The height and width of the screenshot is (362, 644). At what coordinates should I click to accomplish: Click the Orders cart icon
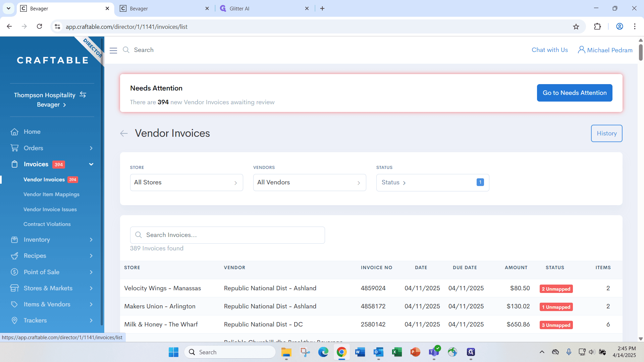(14, 148)
